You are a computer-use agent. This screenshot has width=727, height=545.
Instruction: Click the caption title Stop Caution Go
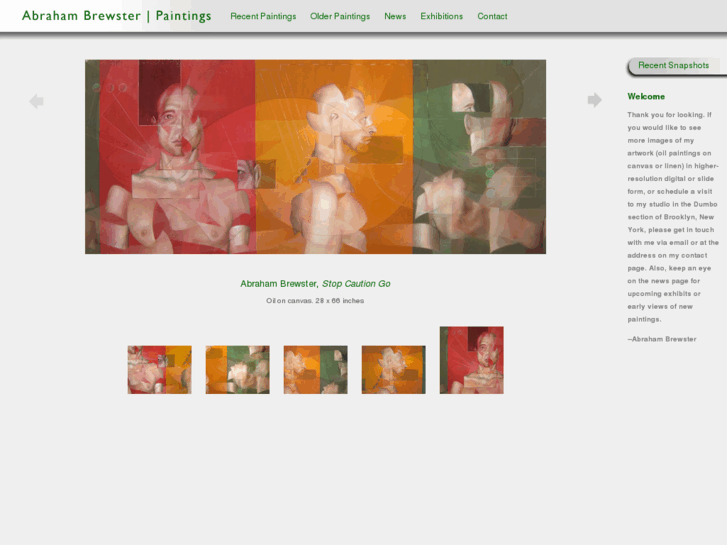tap(356, 284)
